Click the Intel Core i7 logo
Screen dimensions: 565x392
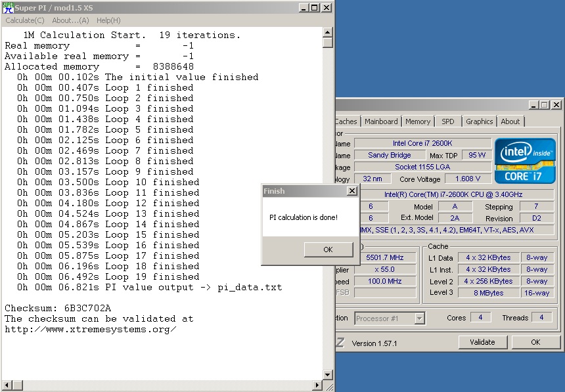[525, 161]
